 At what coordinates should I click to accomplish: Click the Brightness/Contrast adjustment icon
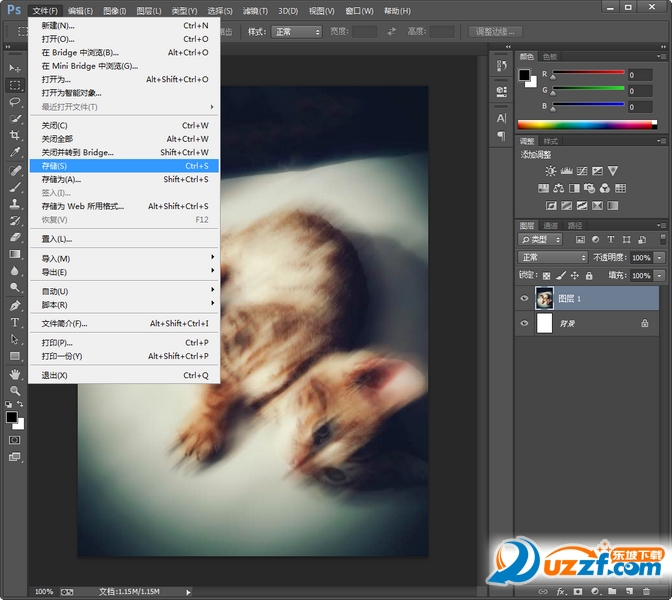pyautogui.click(x=551, y=171)
